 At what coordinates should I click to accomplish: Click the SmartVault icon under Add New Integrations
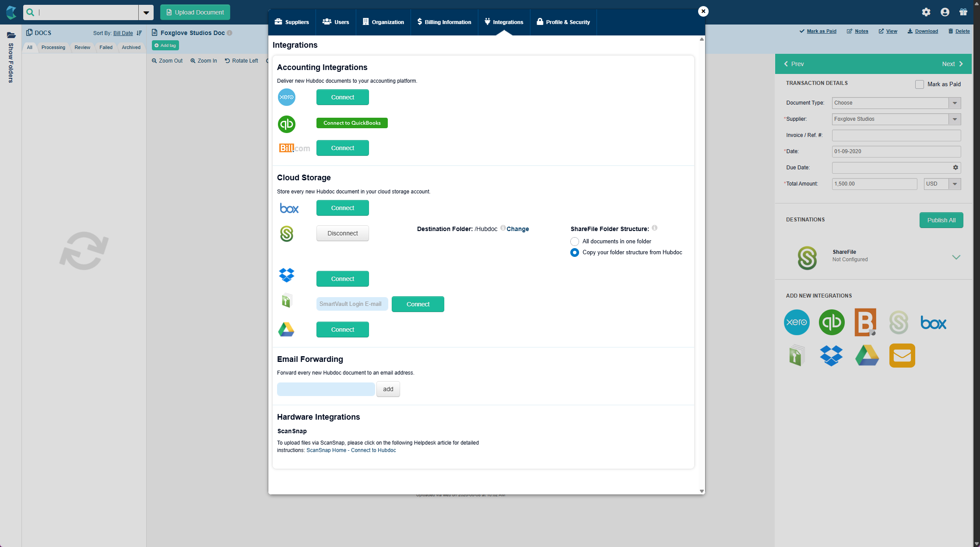tap(797, 355)
